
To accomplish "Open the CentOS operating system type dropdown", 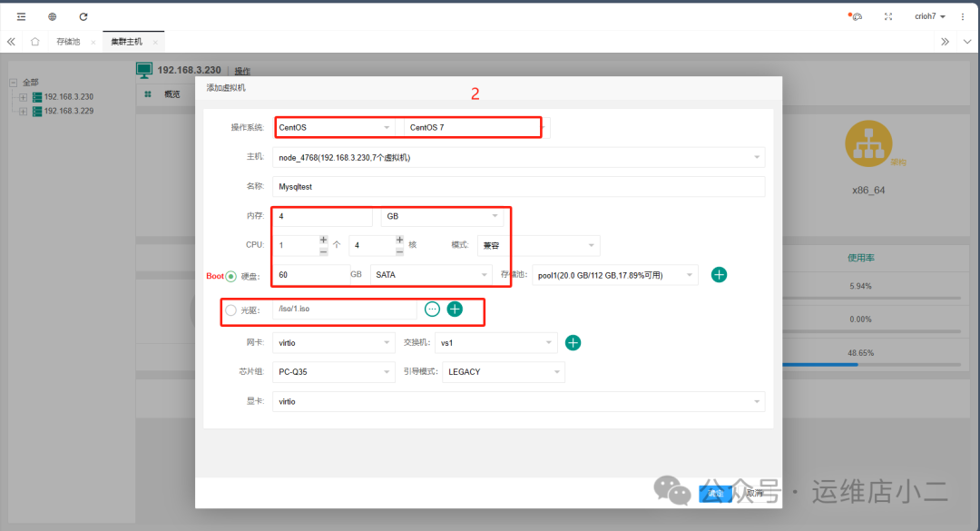I will pos(334,128).
